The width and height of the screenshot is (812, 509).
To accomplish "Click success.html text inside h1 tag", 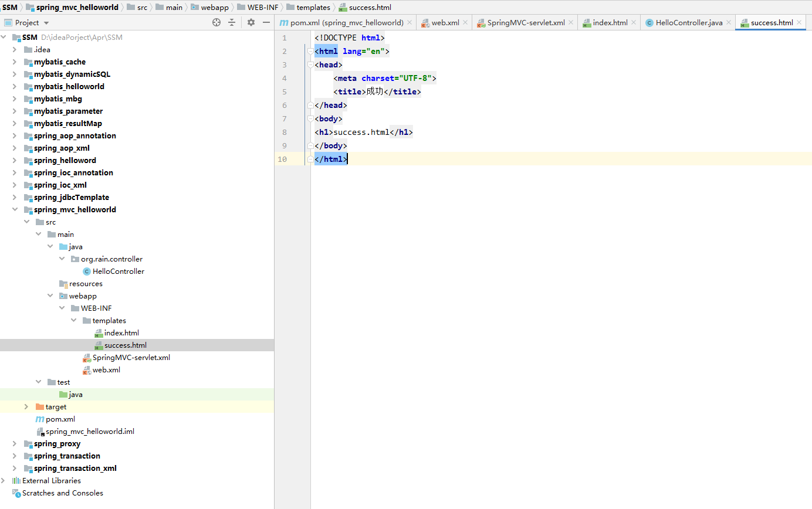I will click(361, 132).
